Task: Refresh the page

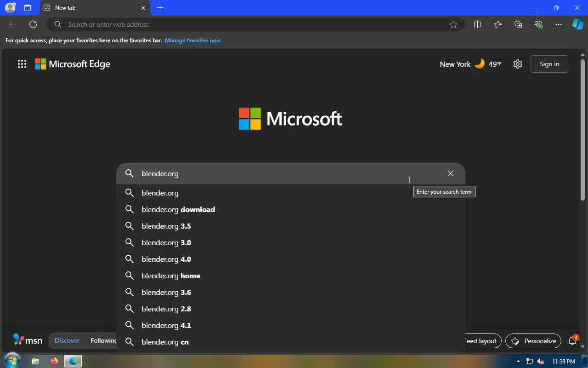Action: pyautogui.click(x=33, y=24)
